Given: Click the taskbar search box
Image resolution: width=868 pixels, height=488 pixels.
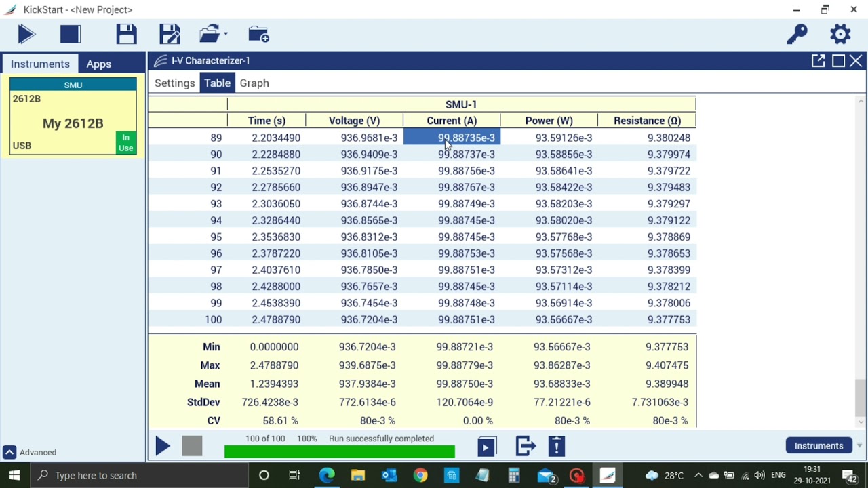Looking at the screenshot, I should point(139,475).
